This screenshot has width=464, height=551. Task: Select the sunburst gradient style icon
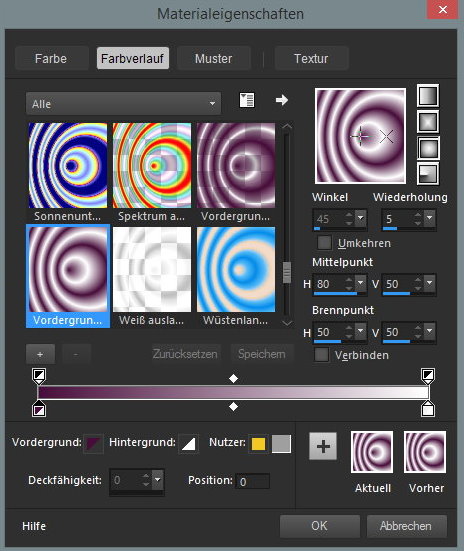coord(428,148)
